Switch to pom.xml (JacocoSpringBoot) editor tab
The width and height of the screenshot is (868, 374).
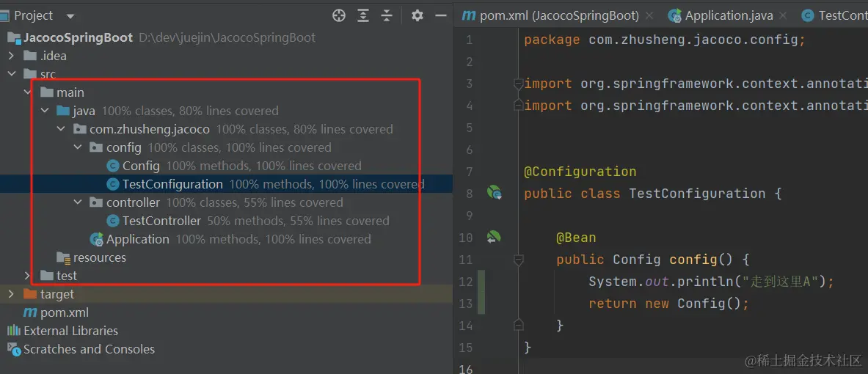click(x=558, y=15)
